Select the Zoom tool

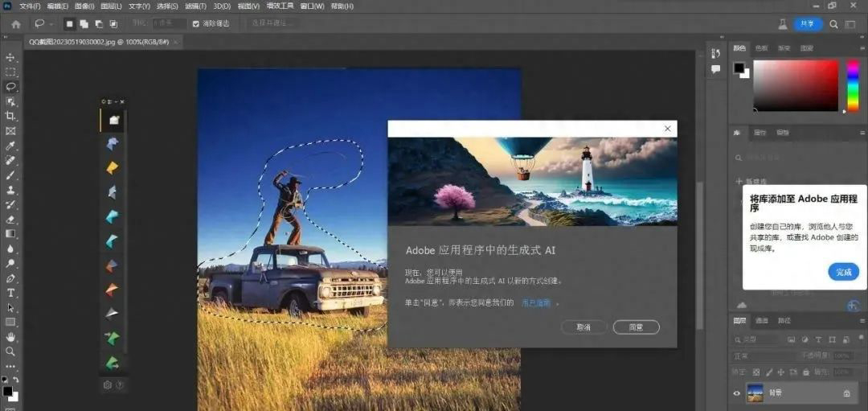click(10, 351)
